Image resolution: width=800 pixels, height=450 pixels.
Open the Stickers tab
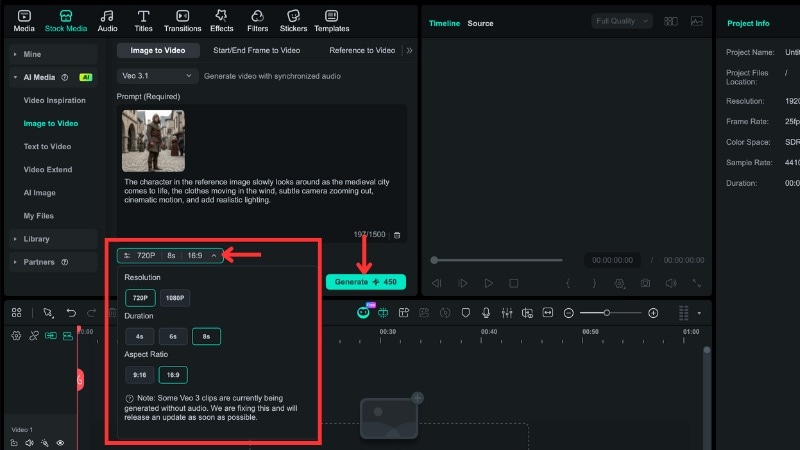point(293,21)
